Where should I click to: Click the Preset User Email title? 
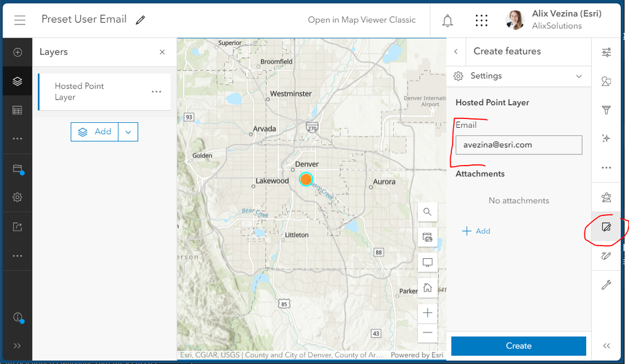point(84,20)
